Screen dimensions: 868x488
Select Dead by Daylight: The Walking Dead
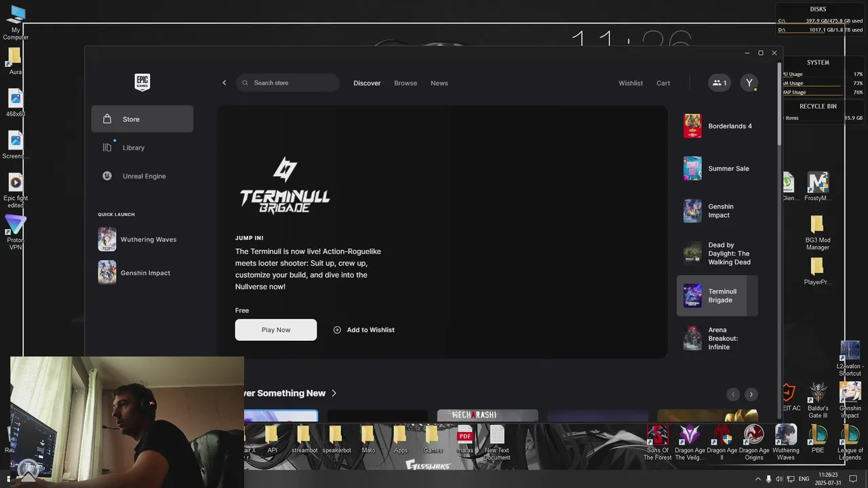click(x=717, y=253)
